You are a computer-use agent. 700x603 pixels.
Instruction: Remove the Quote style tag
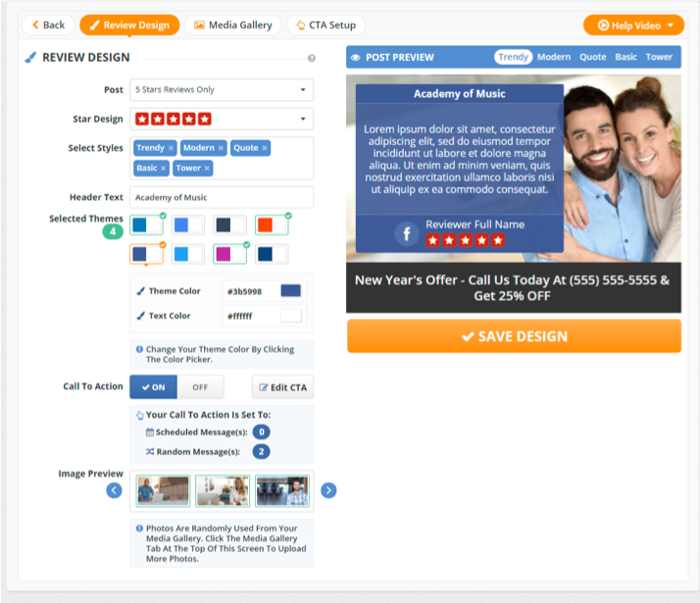pyautogui.click(x=265, y=148)
